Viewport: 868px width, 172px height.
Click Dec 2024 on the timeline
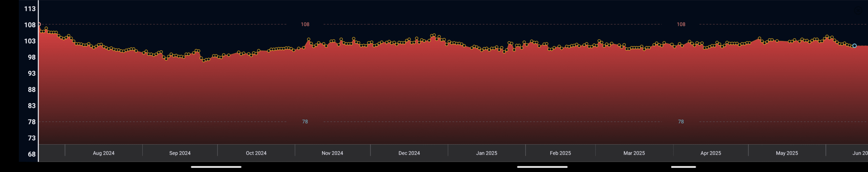tap(409, 153)
